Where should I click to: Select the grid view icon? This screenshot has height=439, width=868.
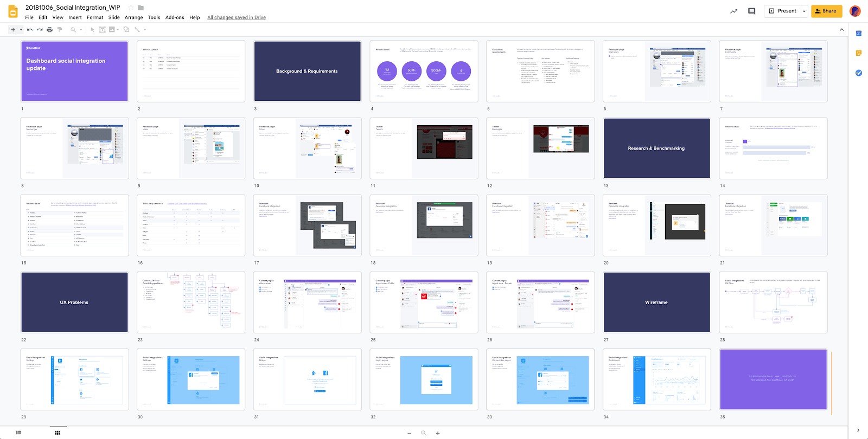(x=58, y=432)
